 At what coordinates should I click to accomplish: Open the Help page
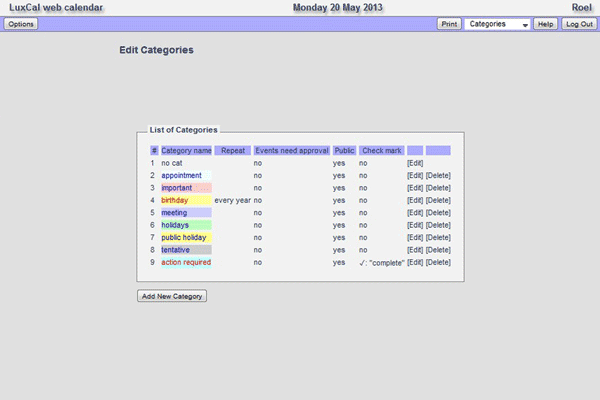[x=545, y=24]
